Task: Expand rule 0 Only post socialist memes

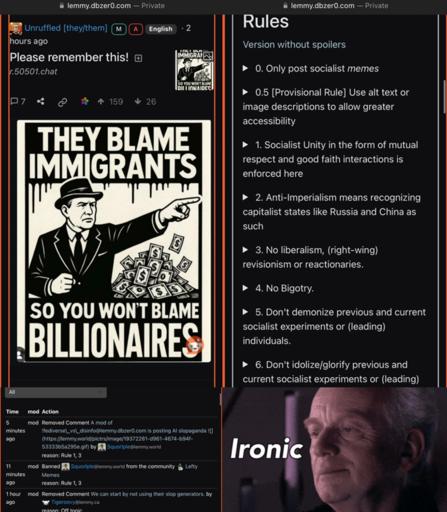Action: coord(311,69)
